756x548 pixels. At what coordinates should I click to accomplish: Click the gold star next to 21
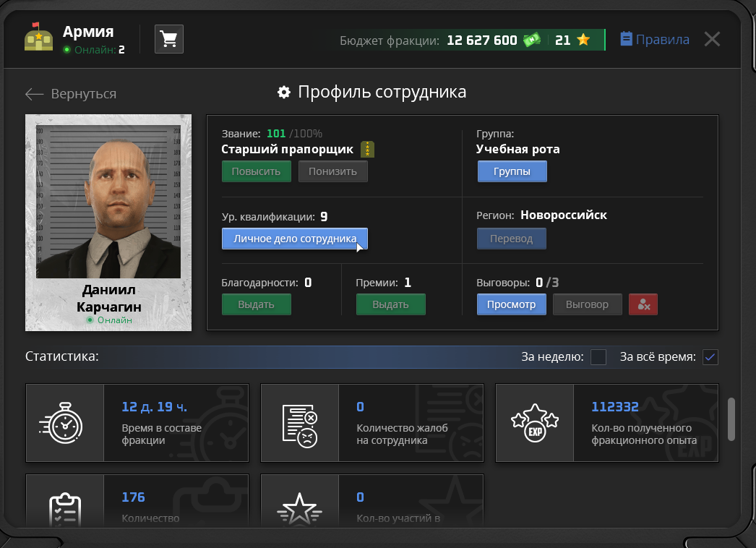(x=583, y=40)
